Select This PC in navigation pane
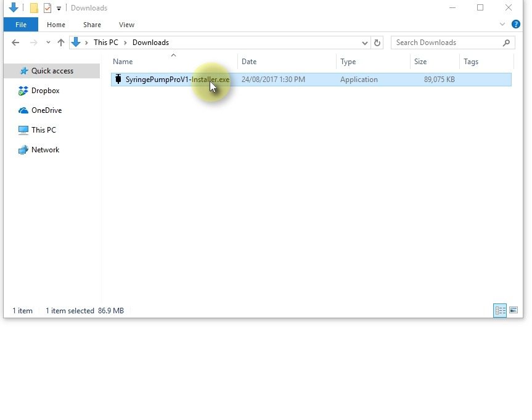532x420 pixels. tap(43, 130)
